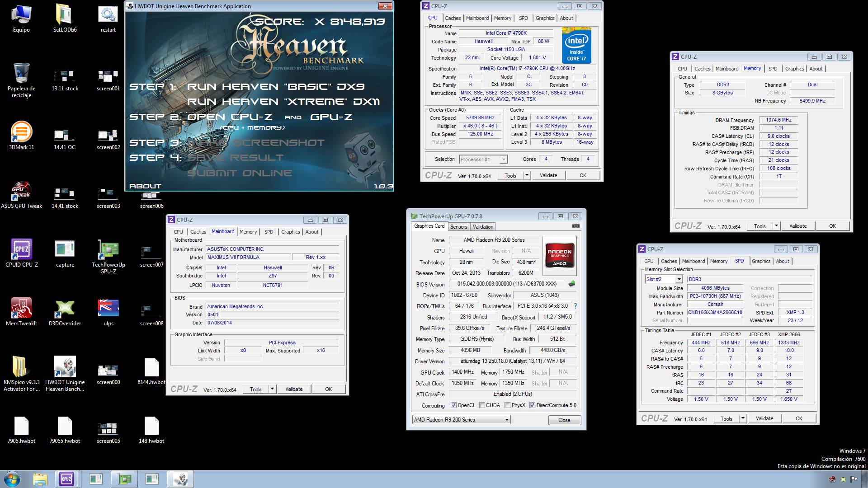Open Graphics tab in Mainboard CPU-Z window
The width and height of the screenshot is (868, 488).
click(x=290, y=232)
